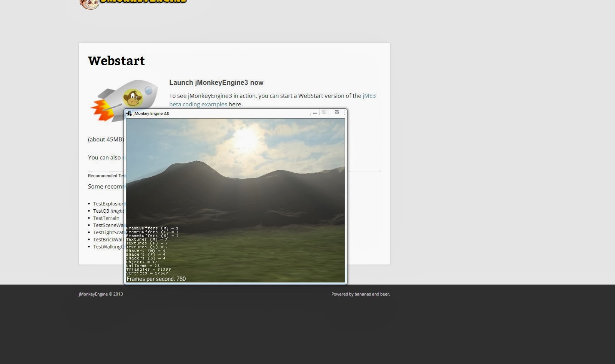615x364 pixels.
Task: Click the 'Vertices = 17667' stat line
Action: pos(147,273)
